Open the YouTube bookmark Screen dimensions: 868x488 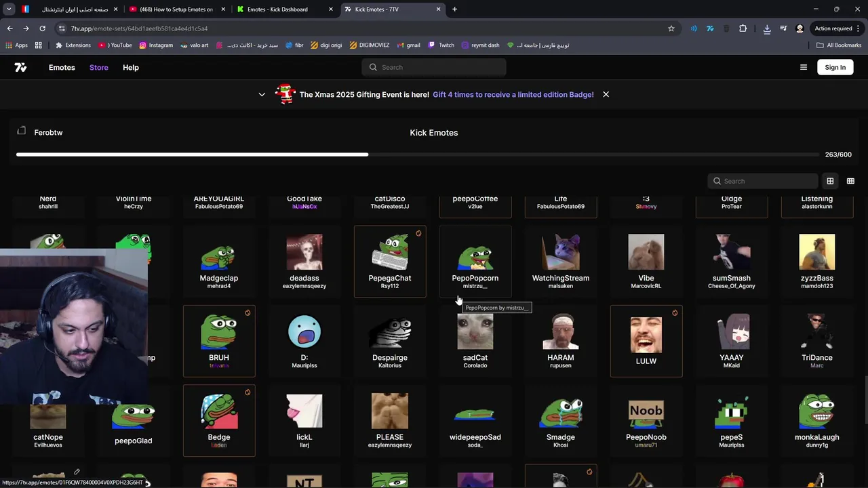click(116, 45)
